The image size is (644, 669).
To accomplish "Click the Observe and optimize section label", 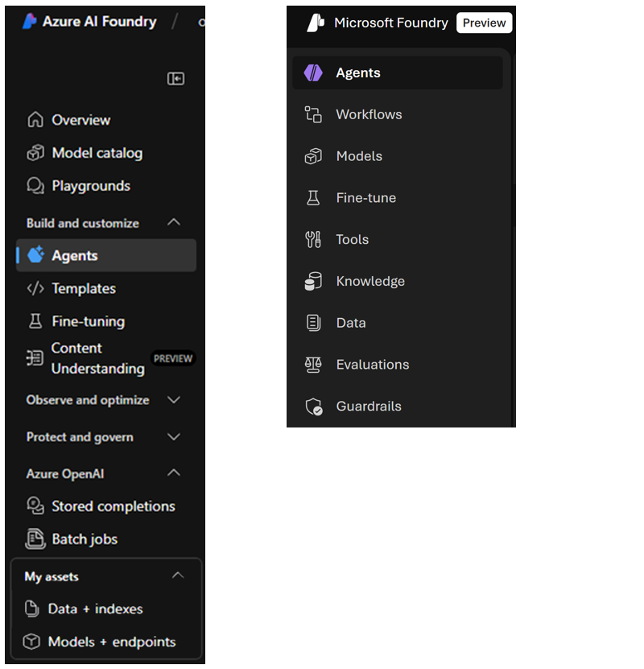I will (x=88, y=400).
